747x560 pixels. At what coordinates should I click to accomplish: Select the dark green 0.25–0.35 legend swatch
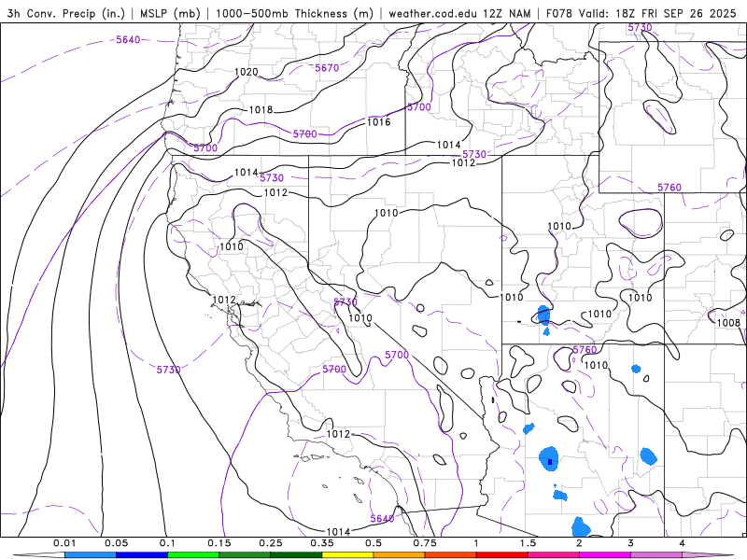296,555
